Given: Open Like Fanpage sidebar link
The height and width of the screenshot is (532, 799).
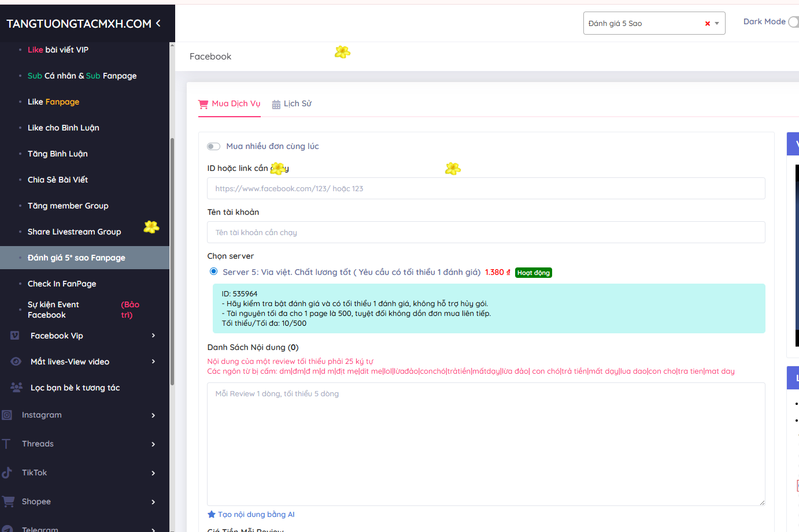Looking at the screenshot, I should tap(53, 102).
